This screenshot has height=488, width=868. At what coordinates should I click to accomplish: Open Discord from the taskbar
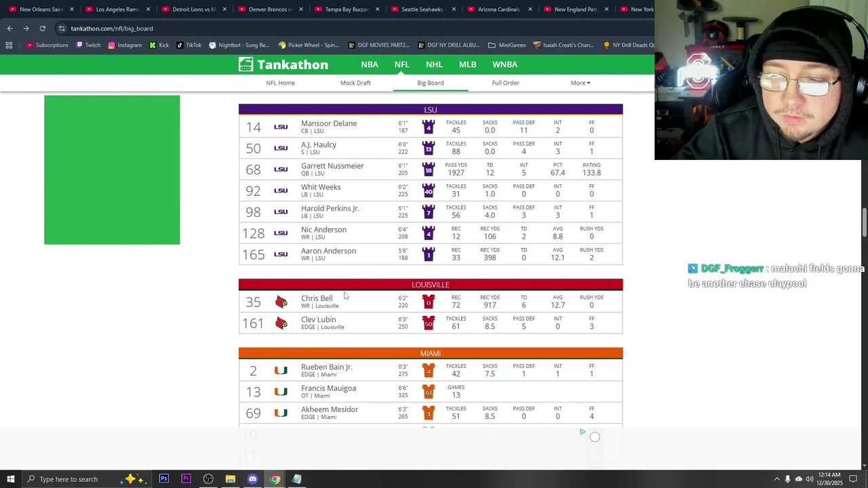(252, 479)
